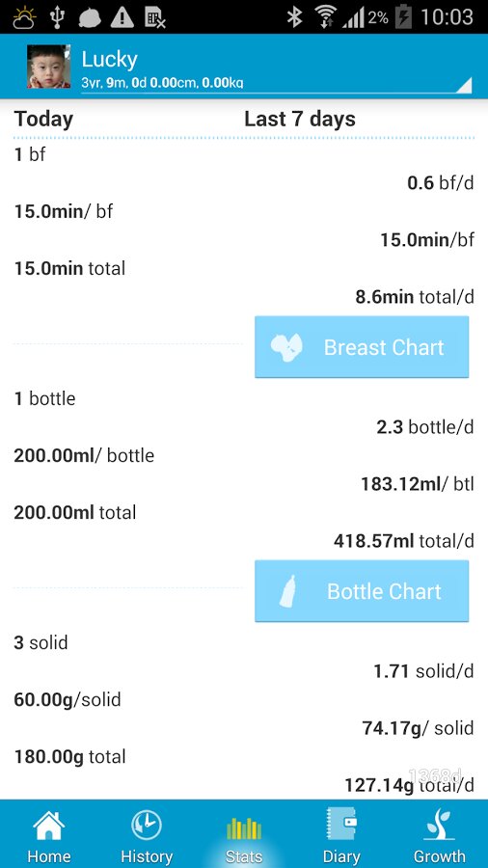This screenshot has width=488, height=868.
Task: Tap the baby age and measurements line
Action: coord(162,83)
